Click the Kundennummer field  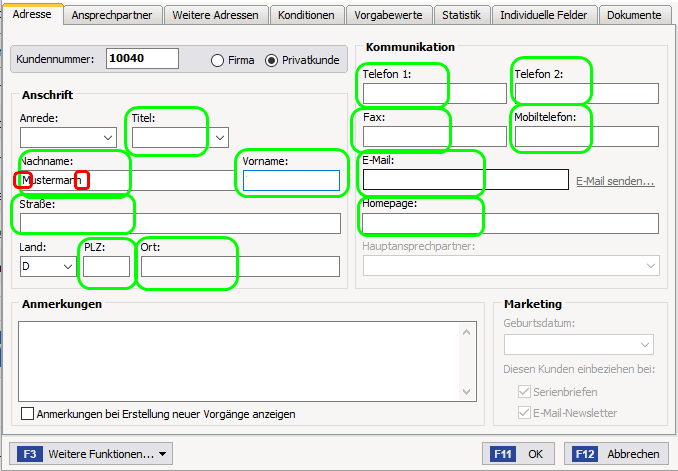point(142,58)
